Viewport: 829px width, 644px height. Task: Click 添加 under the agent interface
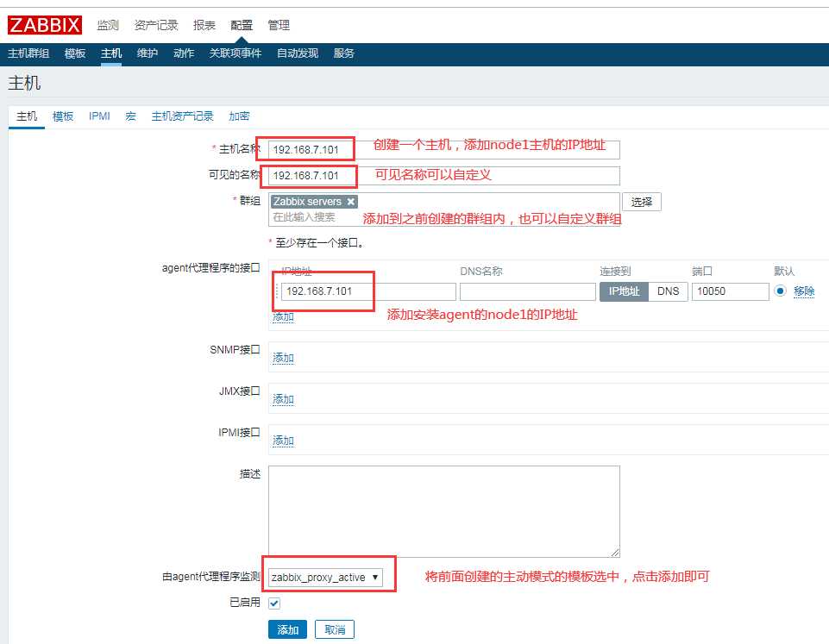pos(283,316)
